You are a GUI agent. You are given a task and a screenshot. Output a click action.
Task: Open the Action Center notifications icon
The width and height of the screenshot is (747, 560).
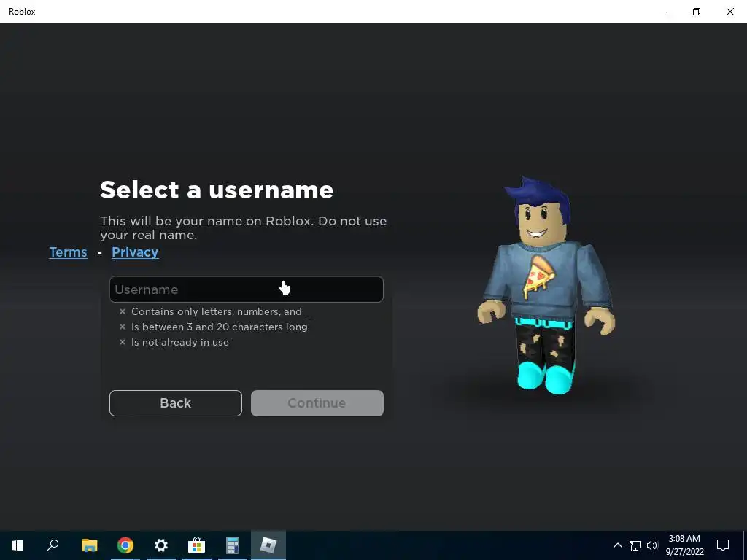click(x=723, y=545)
